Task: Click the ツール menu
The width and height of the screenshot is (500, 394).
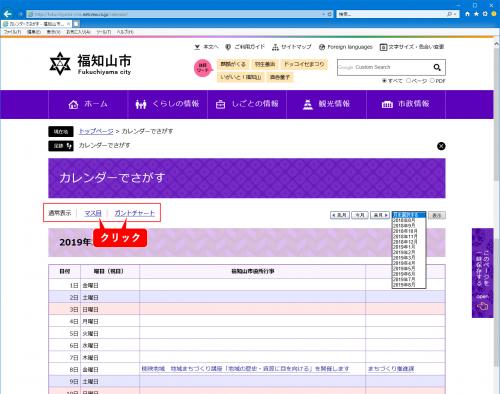Action: 104,32
